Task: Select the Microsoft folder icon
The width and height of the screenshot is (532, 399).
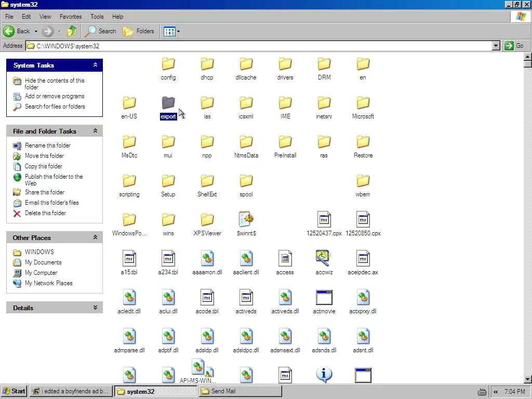Action: [x=363, y=103]
